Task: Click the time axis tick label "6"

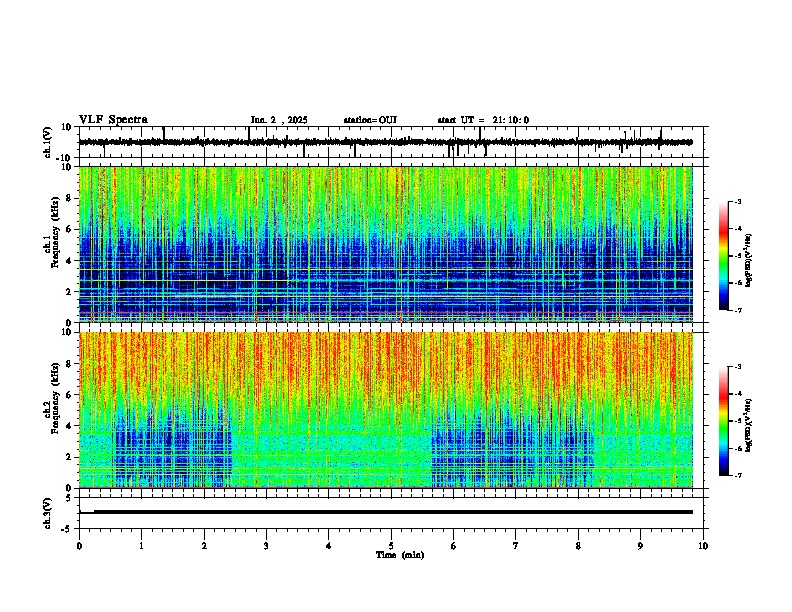Action: point(454,546)
